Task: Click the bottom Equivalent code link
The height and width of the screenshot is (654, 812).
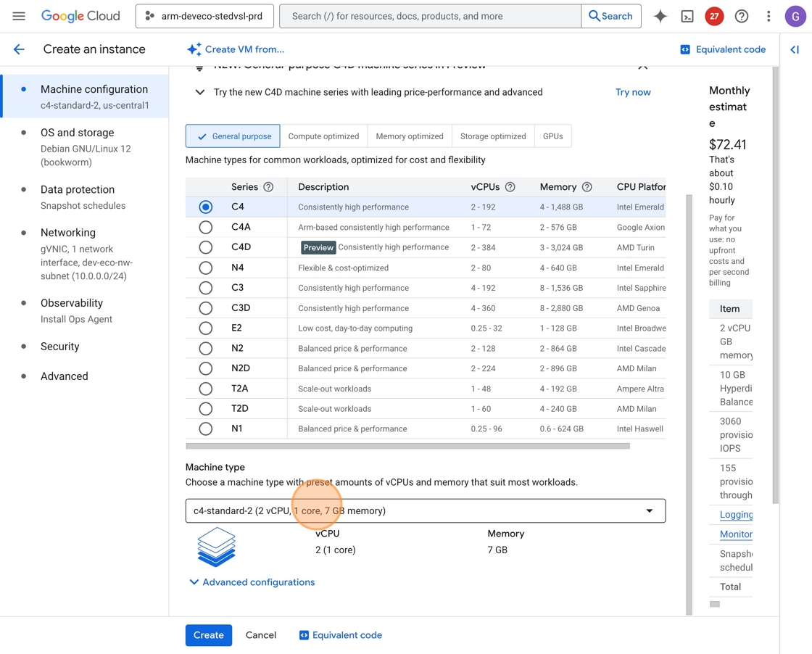Action: point(341,635)
